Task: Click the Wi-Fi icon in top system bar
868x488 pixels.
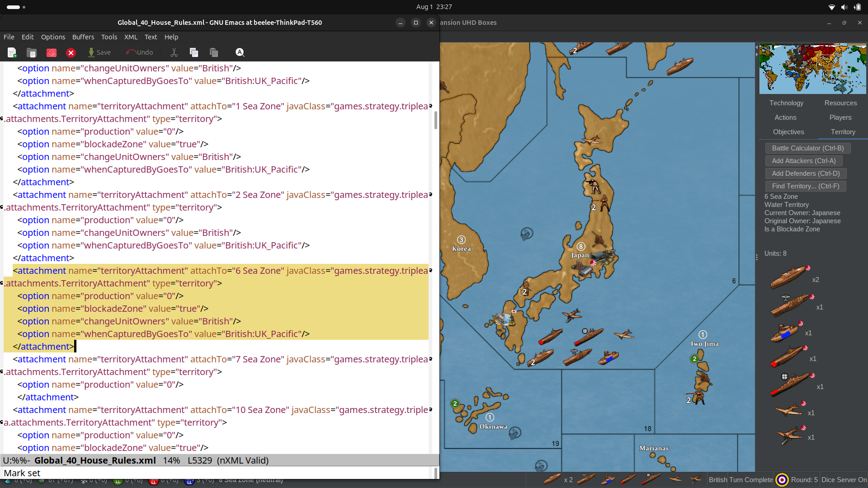Action: pyautogui.click(x=831, y=7)
